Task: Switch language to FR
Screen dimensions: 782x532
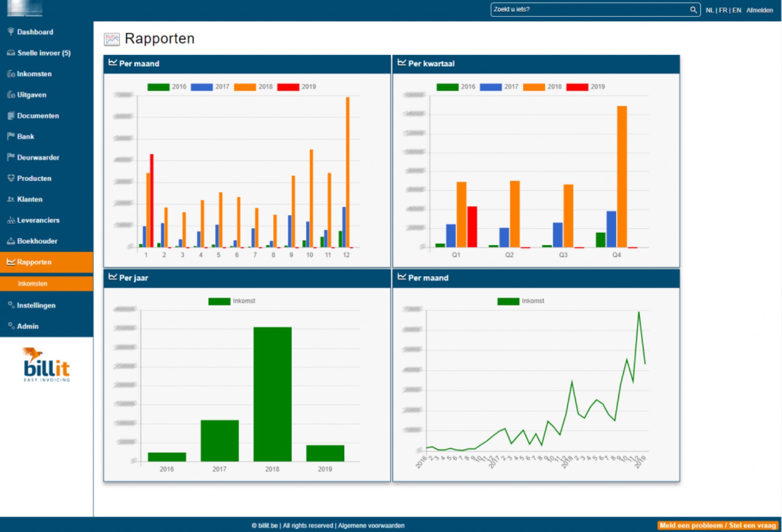Action: point(723,10)
